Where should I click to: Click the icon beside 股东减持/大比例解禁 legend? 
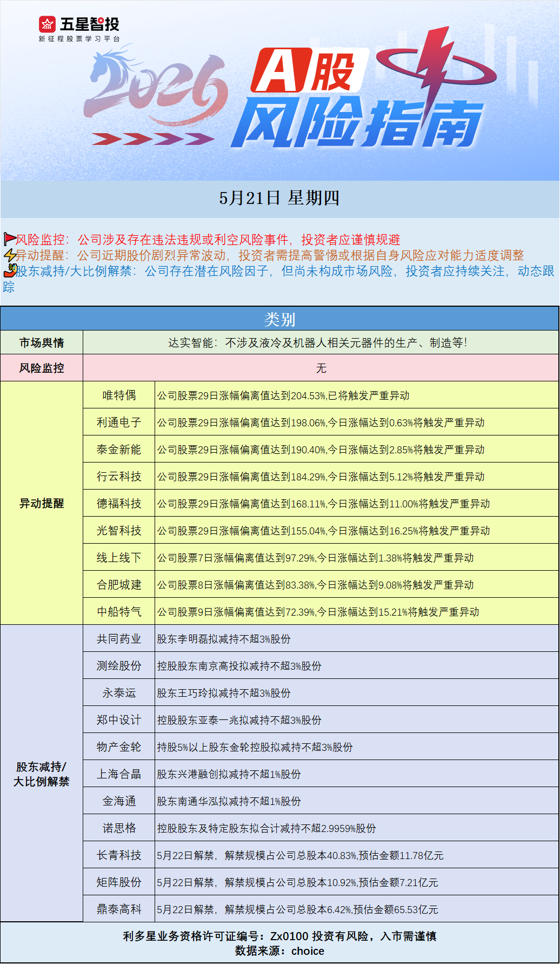(x=11, y=270)
